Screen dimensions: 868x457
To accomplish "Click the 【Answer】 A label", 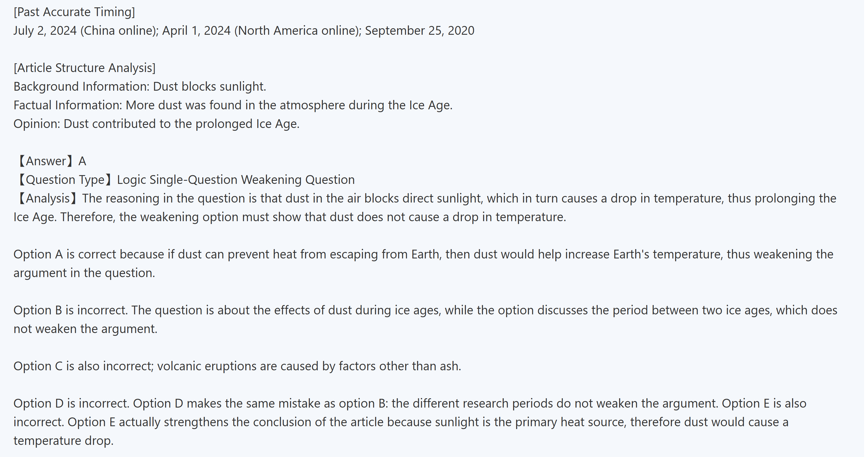I will [51, 161].
